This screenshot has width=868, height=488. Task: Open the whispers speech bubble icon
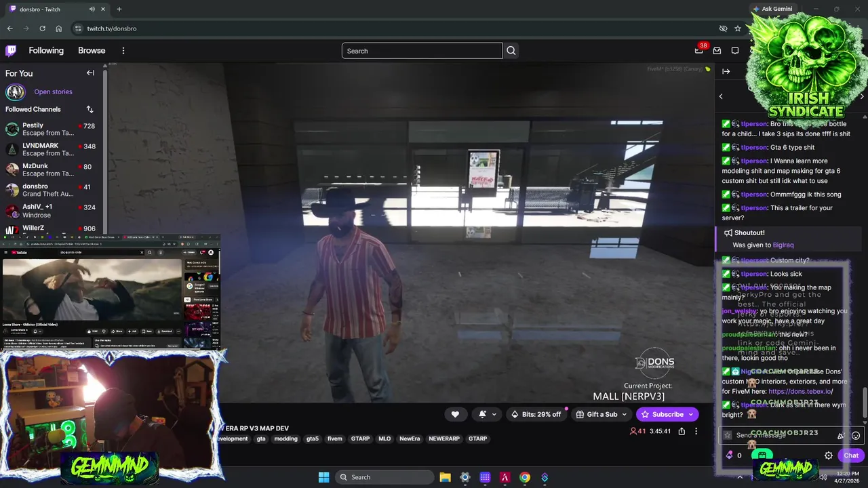pyautogui.click(x=735, y=51)
